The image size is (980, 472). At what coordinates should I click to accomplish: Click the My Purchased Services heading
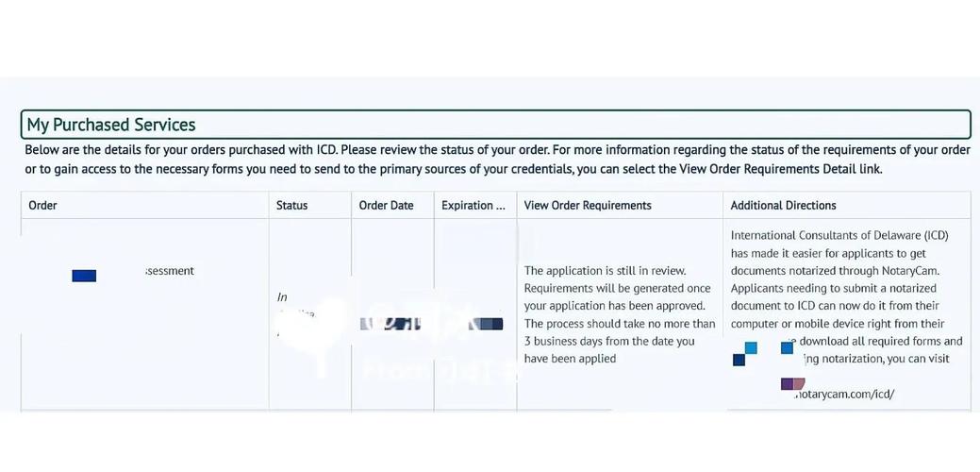coord(111,125)
